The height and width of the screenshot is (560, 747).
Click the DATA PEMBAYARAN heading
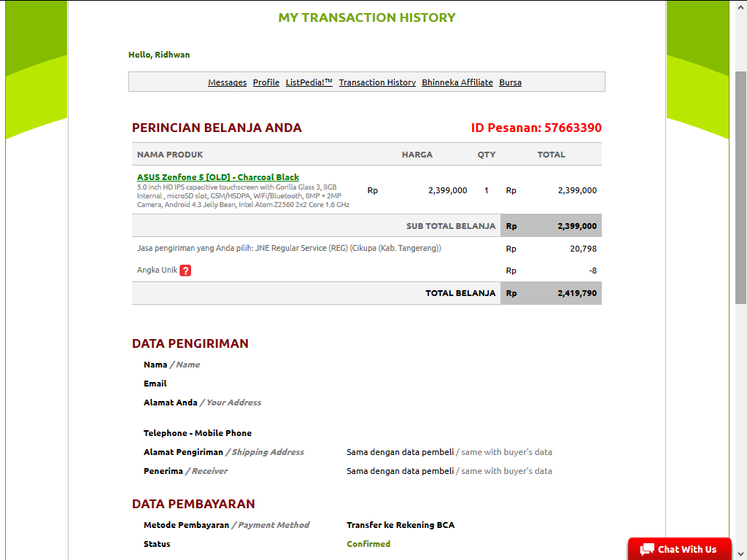point(193,504)
